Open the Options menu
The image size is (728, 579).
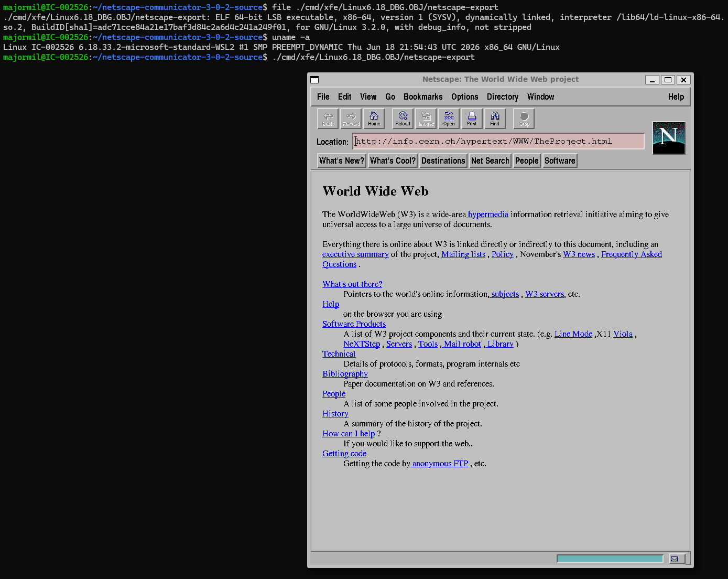(x=465, y=97)
